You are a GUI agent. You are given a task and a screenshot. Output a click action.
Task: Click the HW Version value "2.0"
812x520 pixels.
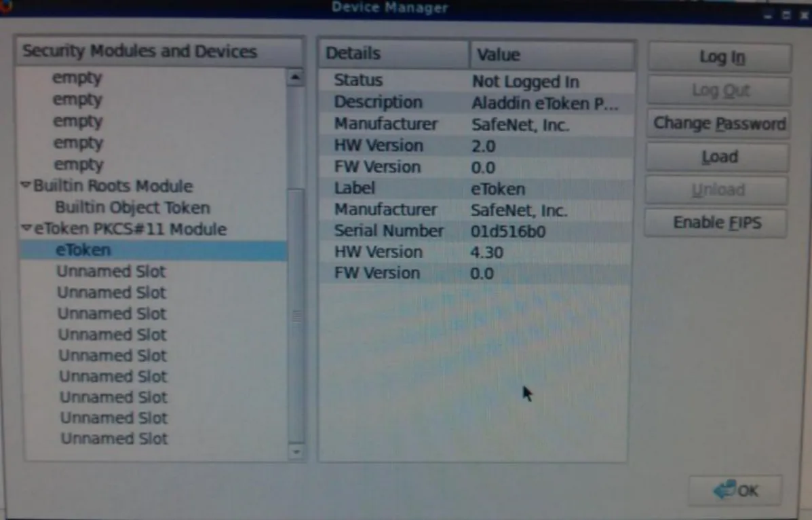pos(483,146)
